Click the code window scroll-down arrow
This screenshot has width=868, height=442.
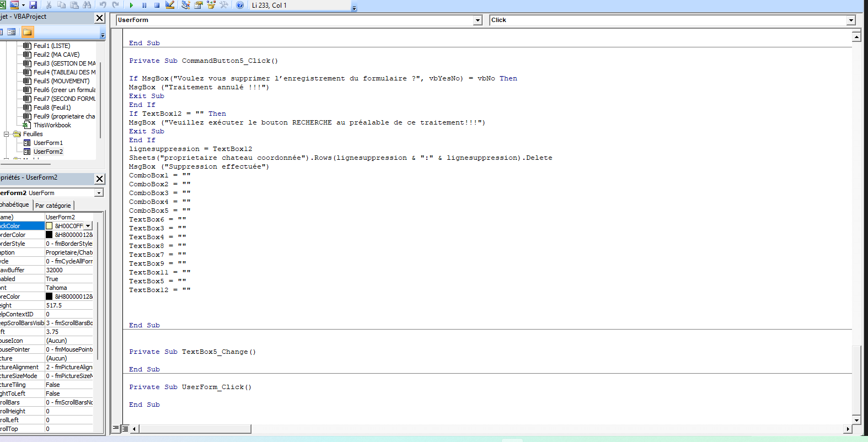point(856,420)
